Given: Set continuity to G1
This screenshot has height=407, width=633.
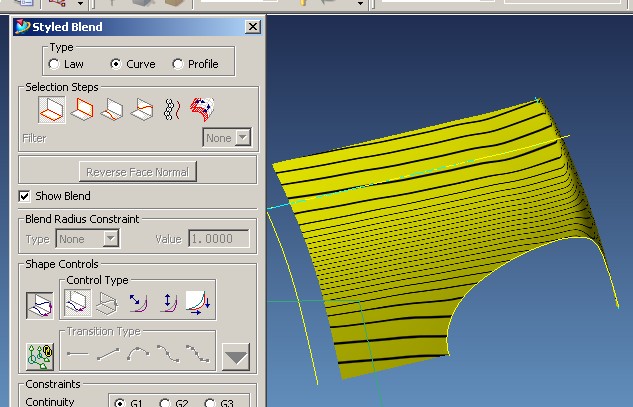Looking at the screenshot, I should pyautogui.click(x=119, y=403).
